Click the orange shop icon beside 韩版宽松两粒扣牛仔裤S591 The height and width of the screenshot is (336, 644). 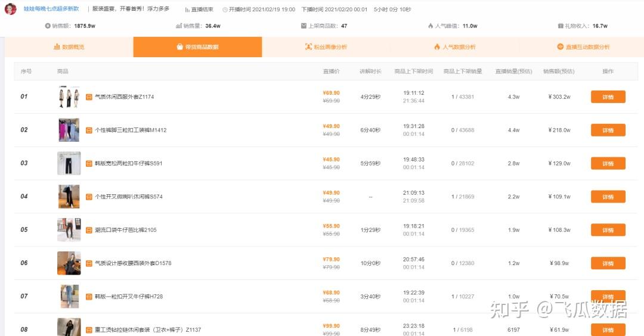pos(89,163)
